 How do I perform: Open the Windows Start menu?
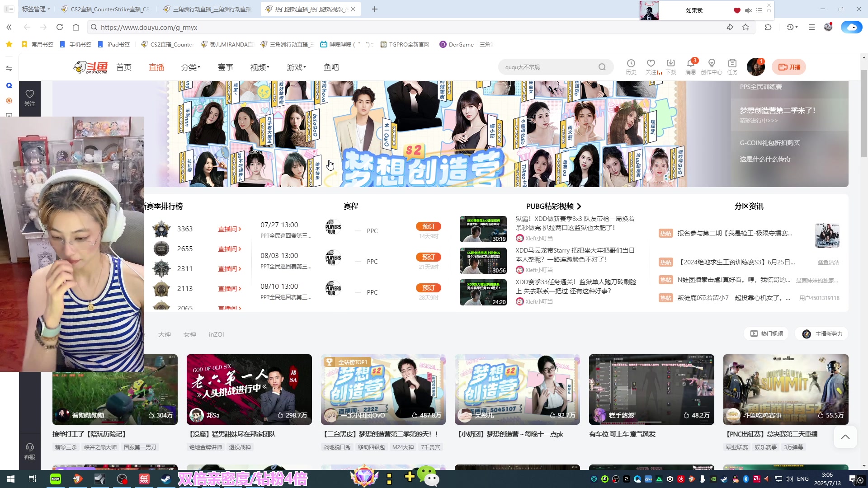[11, 479]
